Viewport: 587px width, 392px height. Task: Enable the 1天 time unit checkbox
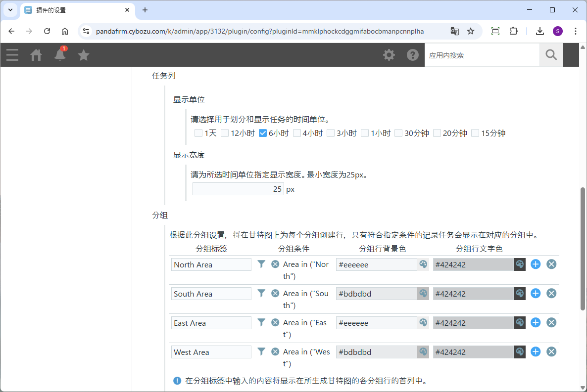[x=198, y=133]
